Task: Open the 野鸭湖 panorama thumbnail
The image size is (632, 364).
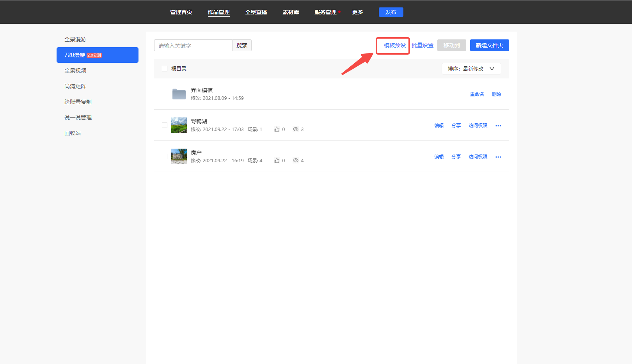Action: (x=179, y=125)
